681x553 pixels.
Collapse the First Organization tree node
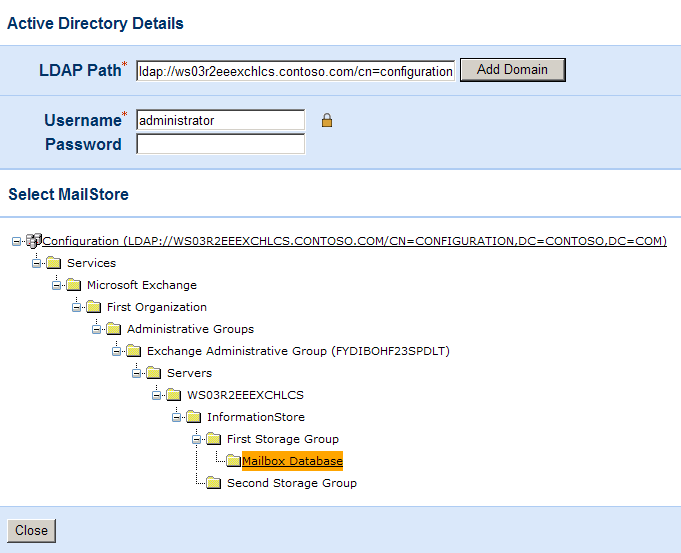pyautogui.click(x=77, y=307)
